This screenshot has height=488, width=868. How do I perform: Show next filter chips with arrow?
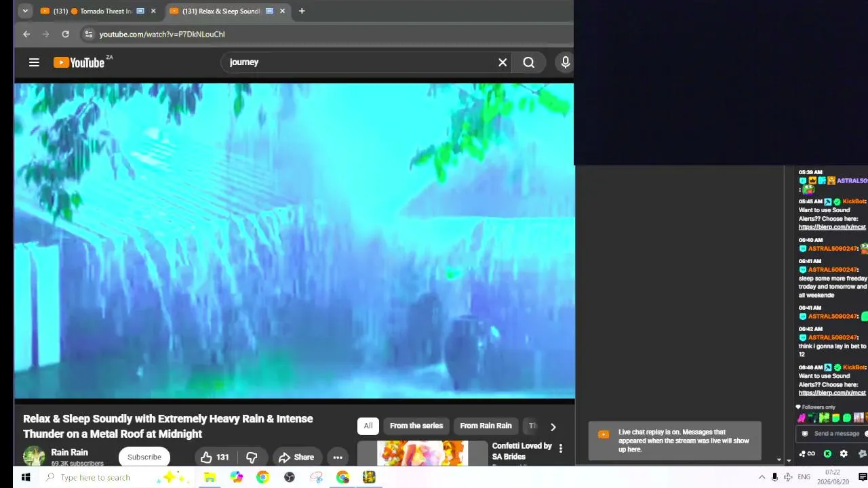(553, 426)
